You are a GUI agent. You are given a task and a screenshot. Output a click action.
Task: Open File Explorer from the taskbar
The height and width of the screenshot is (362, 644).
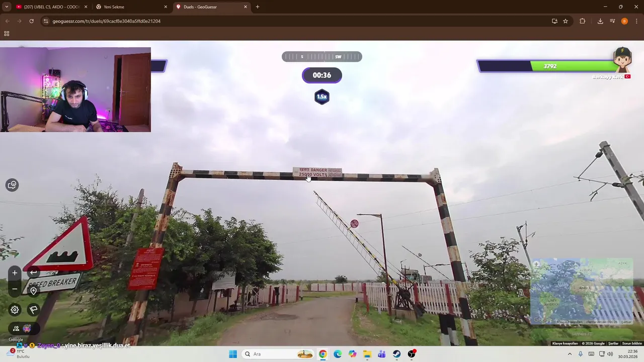[x=367, y=354]
